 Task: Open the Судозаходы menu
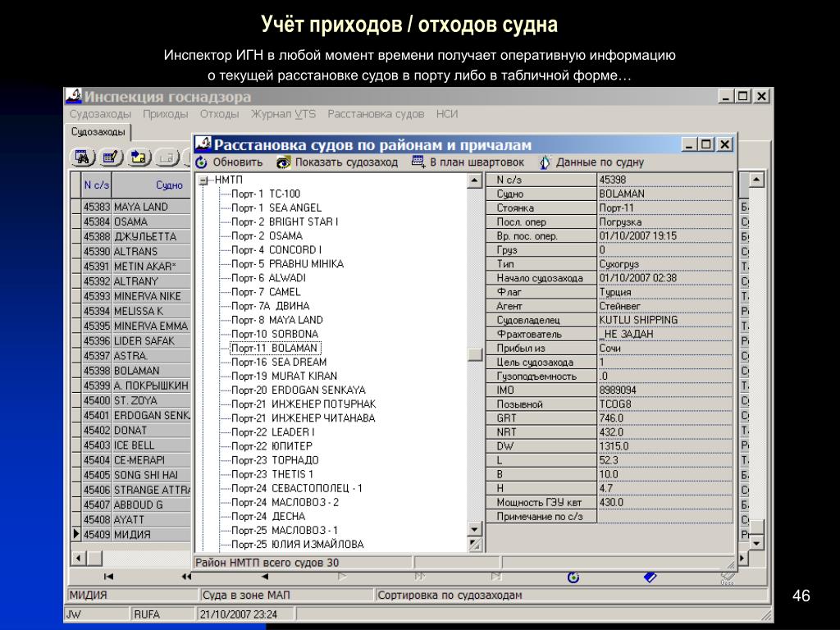[x=100, y=114]
